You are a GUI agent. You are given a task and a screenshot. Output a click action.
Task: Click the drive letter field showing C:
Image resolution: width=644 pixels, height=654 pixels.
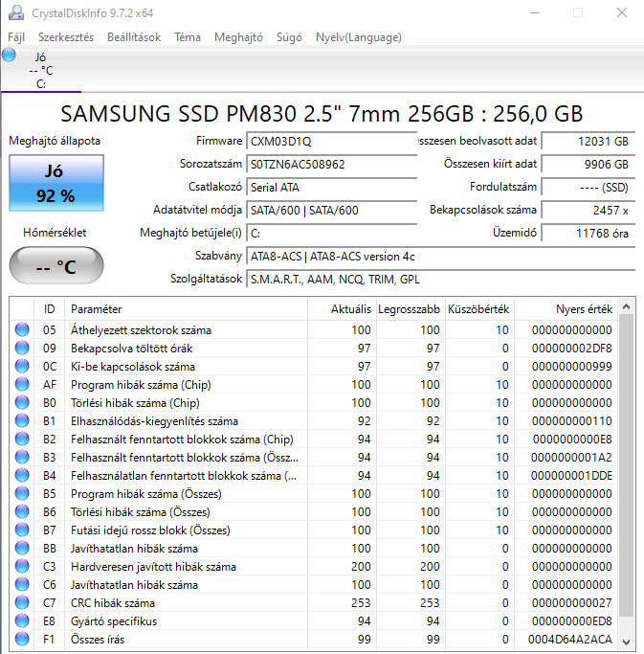(331, 233)
